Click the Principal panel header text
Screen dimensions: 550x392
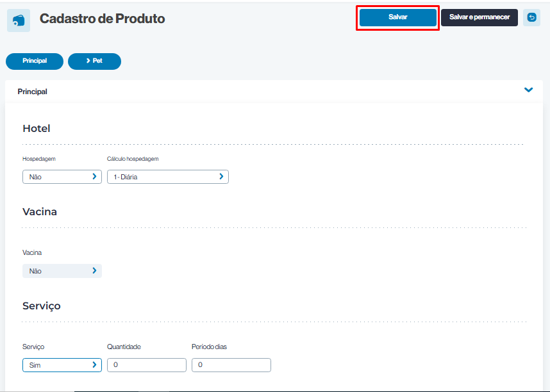tap(32, 92)
